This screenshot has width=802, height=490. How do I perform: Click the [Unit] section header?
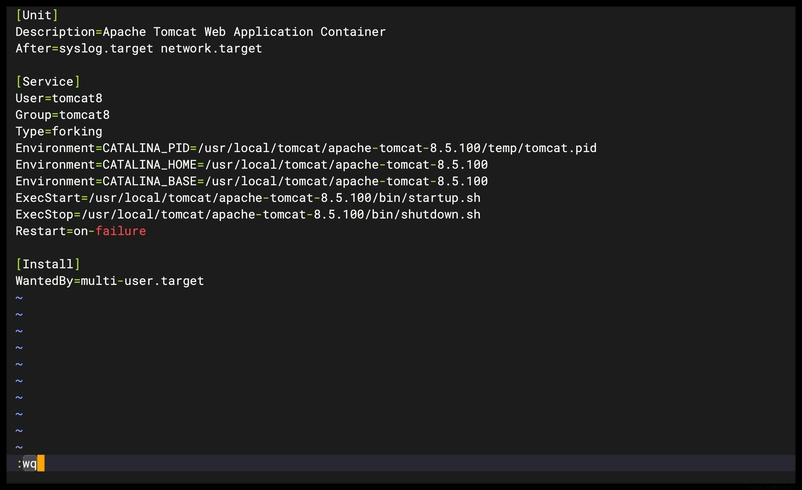tap(37, 15)
